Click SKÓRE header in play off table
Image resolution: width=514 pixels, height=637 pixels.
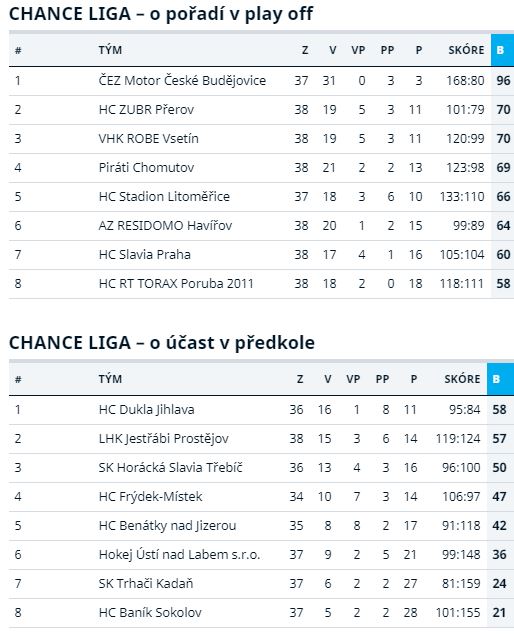[466, 50]
